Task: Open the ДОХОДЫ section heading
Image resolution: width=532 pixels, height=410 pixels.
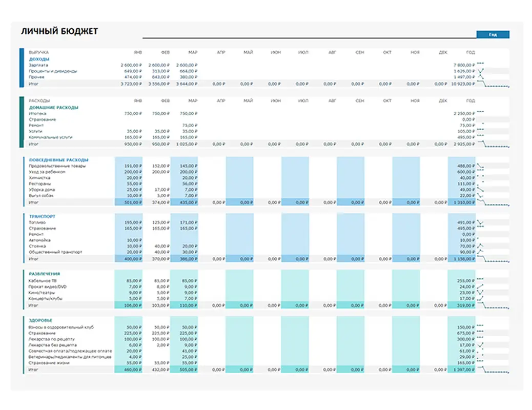Action: pos(39,59)
